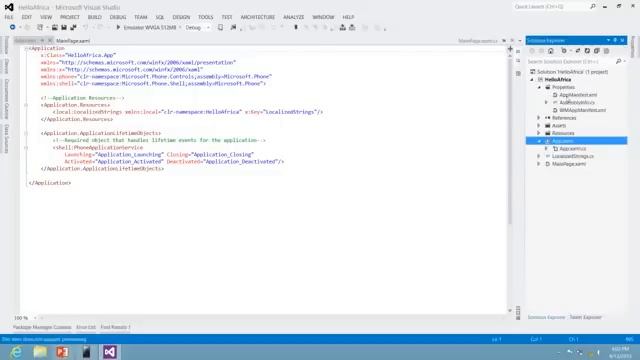
Task: Collapse the Application root tag code region
Action: (26, 48)
